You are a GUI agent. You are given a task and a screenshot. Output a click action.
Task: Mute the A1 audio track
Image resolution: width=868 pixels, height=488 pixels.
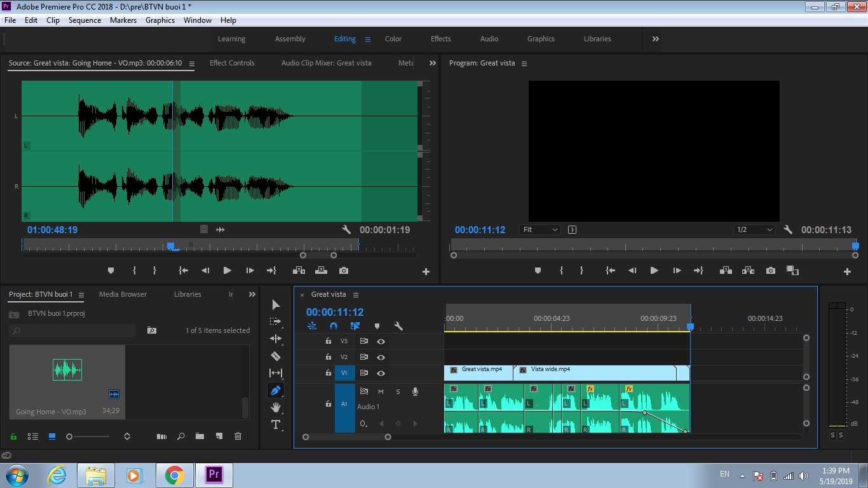coord(381,391)
